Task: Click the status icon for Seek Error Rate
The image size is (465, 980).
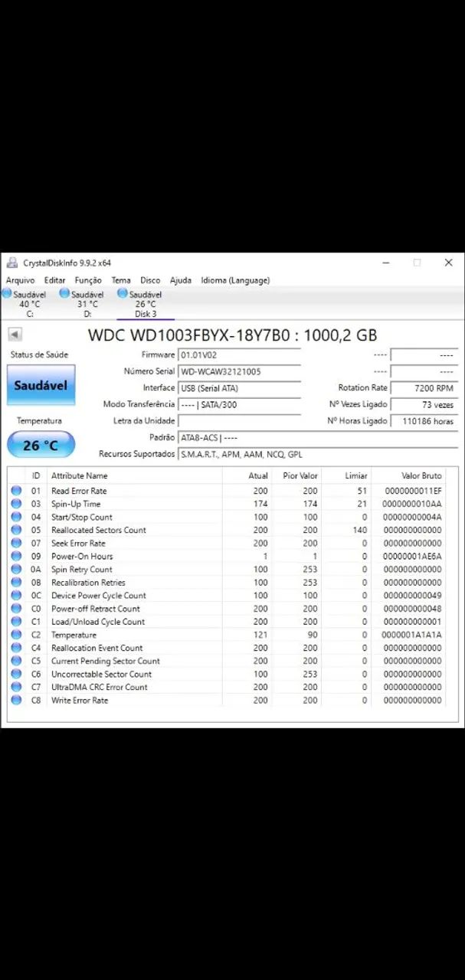Action: click(16, 543)
